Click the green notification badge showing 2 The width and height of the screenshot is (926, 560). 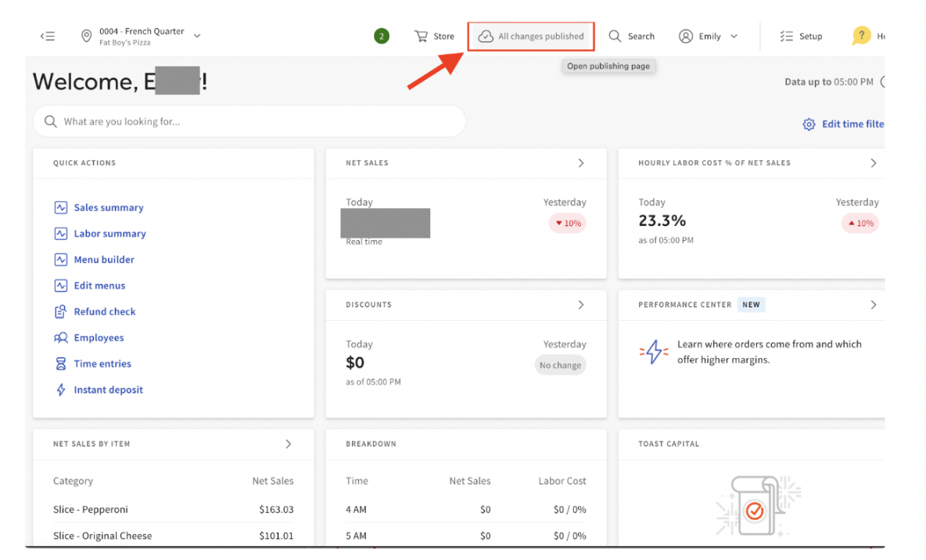381,36
